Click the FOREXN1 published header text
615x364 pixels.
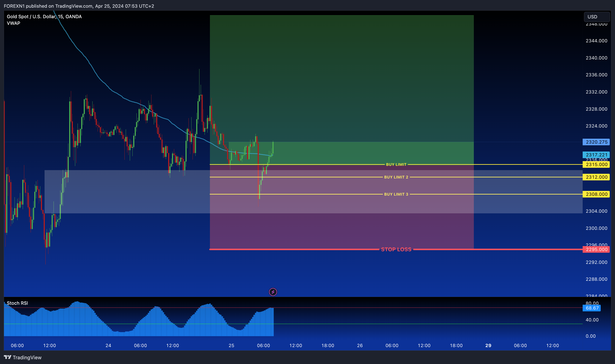[79, 6]
